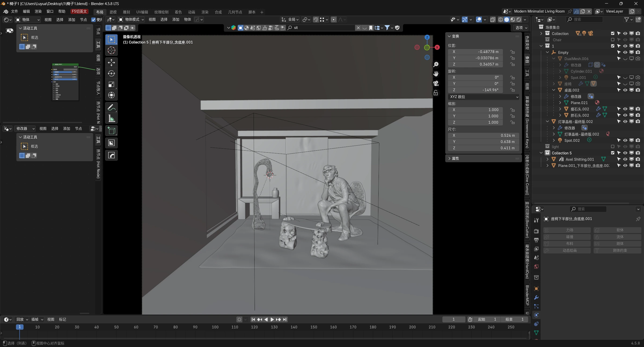644x347 pixels.
Task: Hide 桌面.002 object using eye icon
Action: pos(625,90)
